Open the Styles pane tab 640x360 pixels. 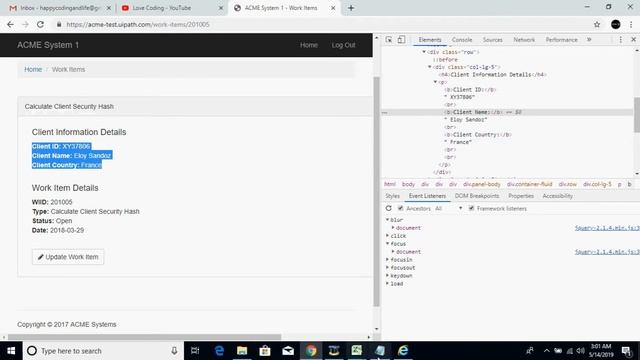(392, 196)
